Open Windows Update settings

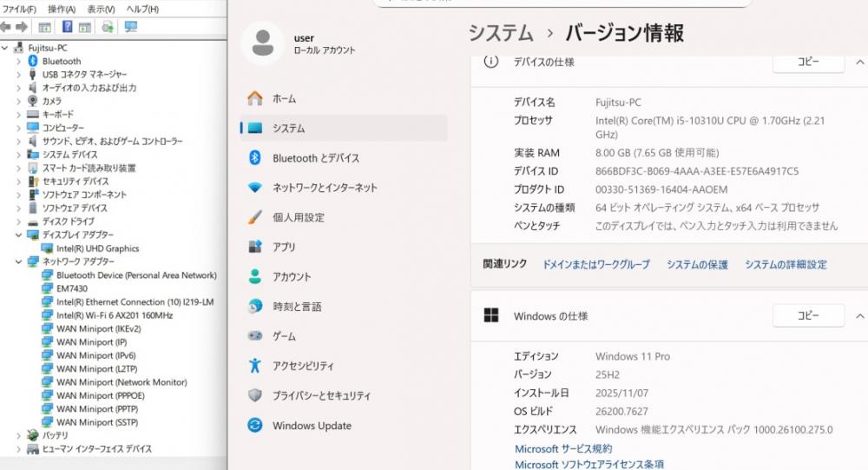[x=343, y=426]
